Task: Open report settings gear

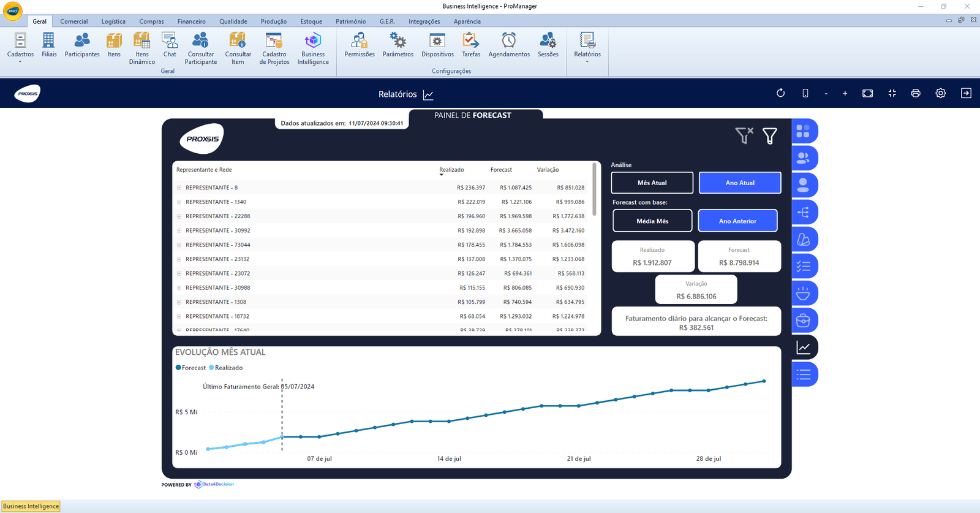Action: click(941, 93)
